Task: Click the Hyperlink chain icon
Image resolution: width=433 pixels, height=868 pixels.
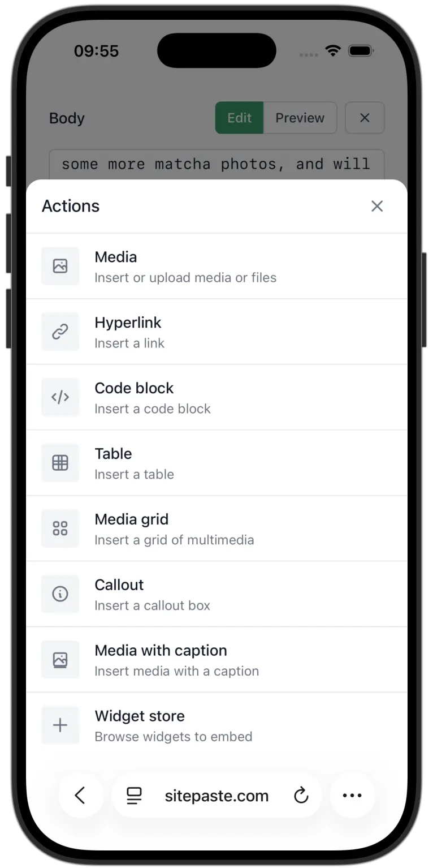Action: (60, 332)
